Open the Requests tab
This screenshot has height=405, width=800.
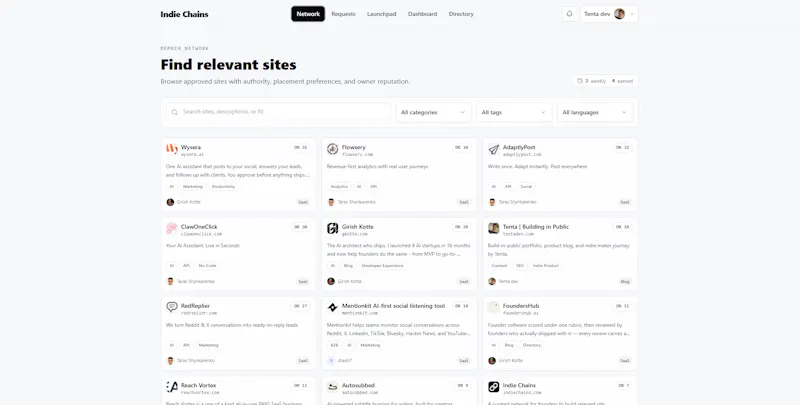click(343, 14)
